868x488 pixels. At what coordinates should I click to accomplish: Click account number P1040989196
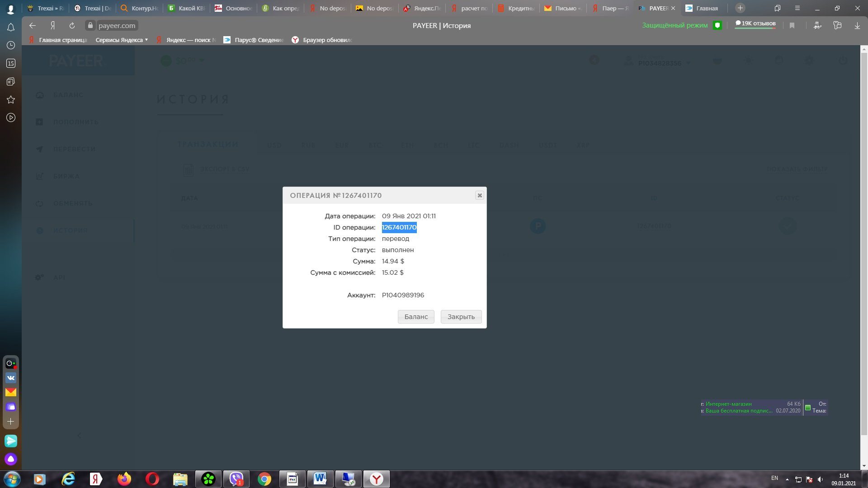(x=403, y=295)
